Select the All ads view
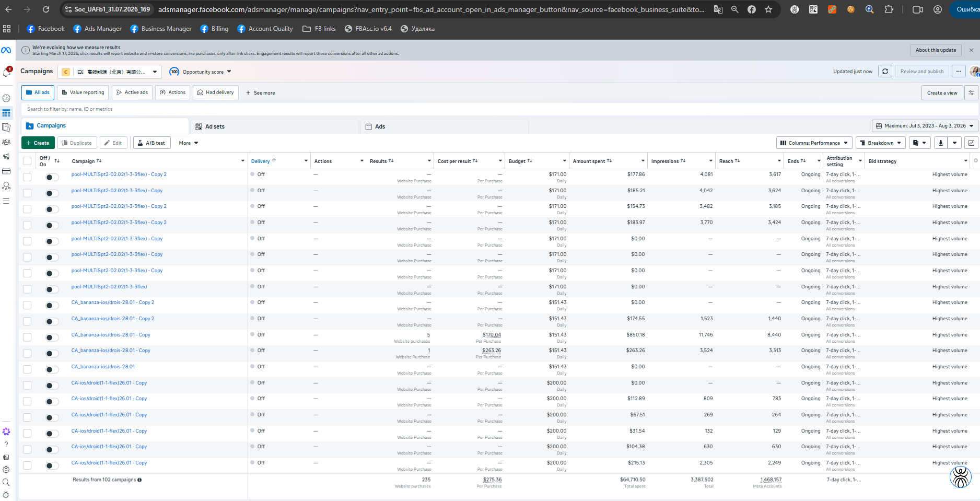980x501 pixels. click(x=38, y=92)
